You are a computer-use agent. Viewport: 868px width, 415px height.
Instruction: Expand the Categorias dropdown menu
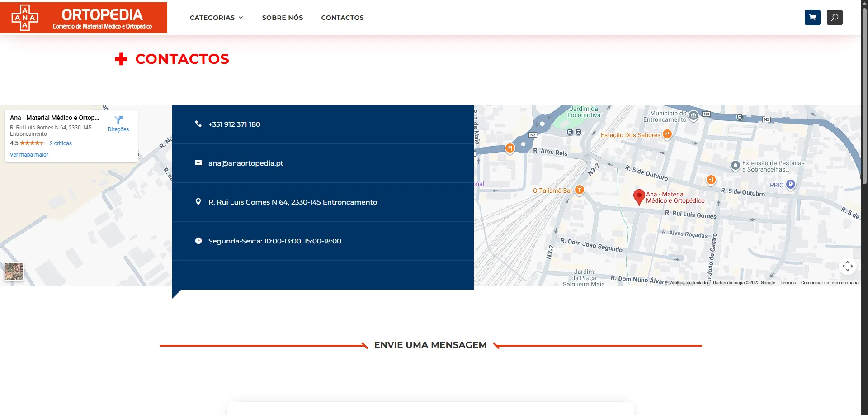click(216, 18)
